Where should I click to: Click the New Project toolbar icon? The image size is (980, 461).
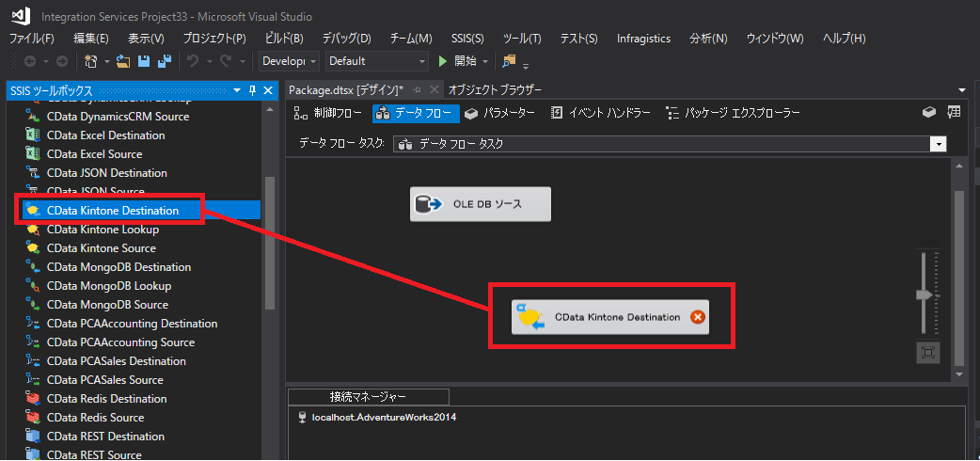tap(90, 61)
